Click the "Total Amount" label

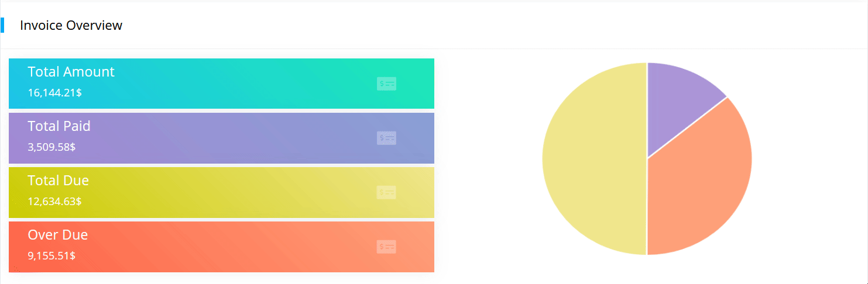tap(71, 72)
